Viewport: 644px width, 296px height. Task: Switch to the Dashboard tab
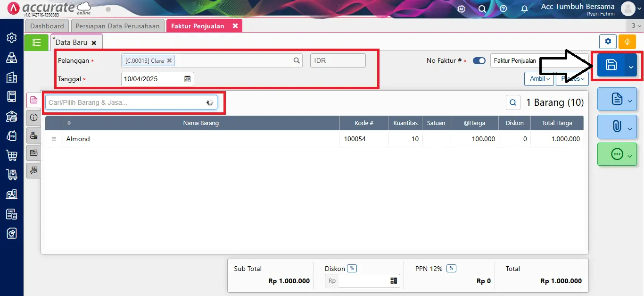pos(47,26)
